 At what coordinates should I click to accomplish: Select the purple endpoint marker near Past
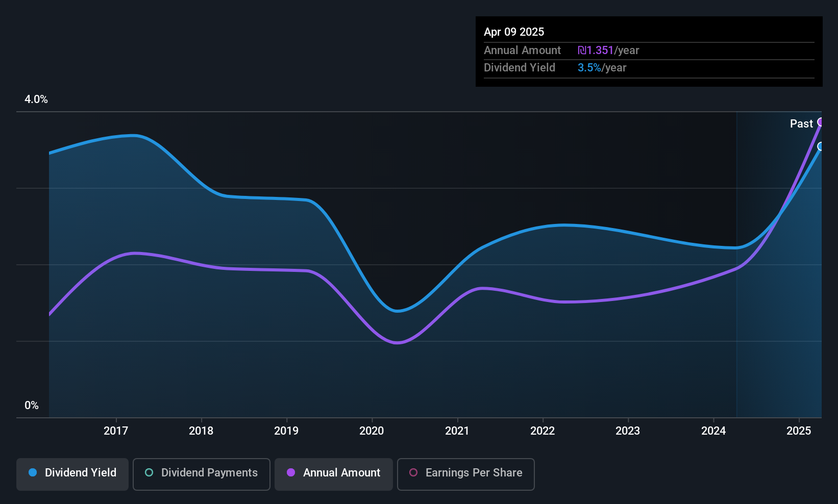click(x=821, y=122)
